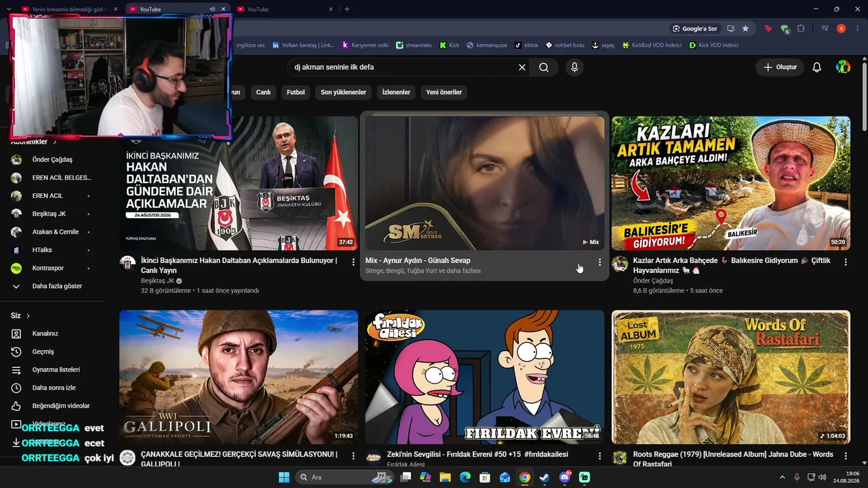Open options for the Çanakkale Geçilmez video
Screen dimensions: 868x488
(x=353, y=456)
